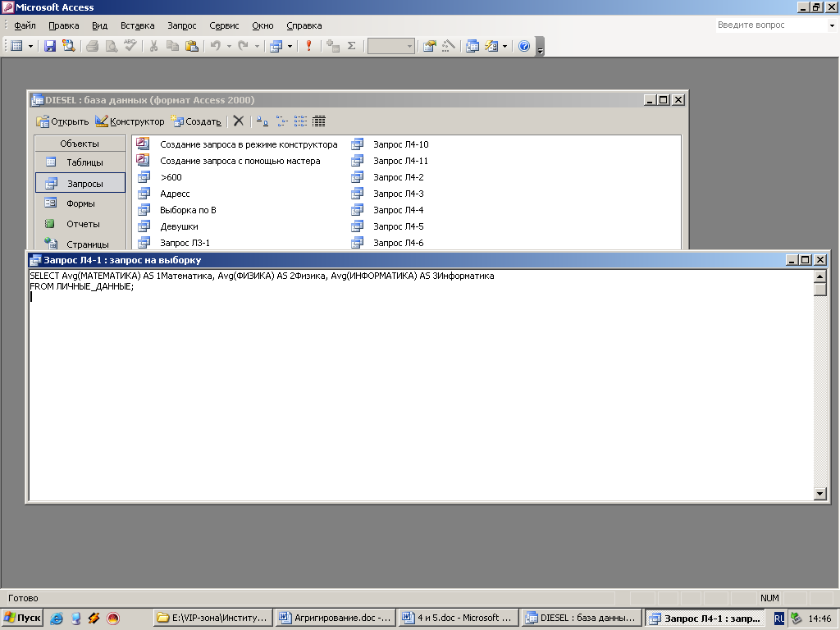Screen dimensions: 840x630
Task: Open the help question box dropdown arrow
Action: (832, 25)
